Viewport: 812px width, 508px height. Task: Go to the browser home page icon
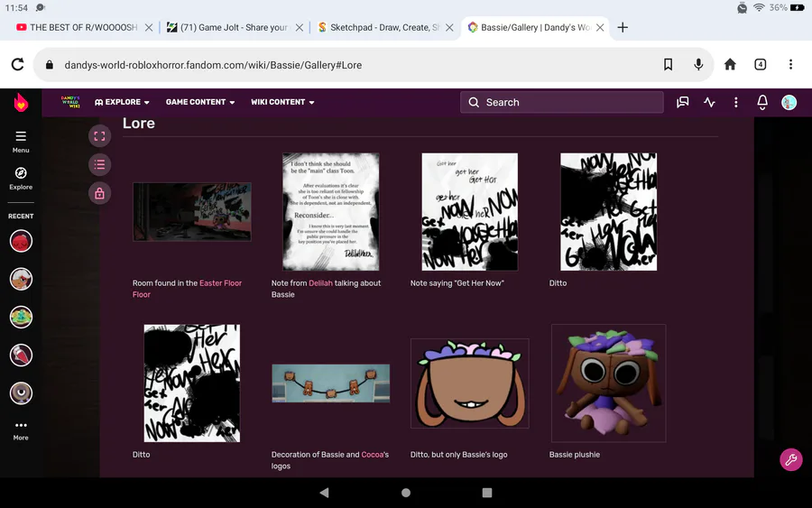[x=730, y=64]
